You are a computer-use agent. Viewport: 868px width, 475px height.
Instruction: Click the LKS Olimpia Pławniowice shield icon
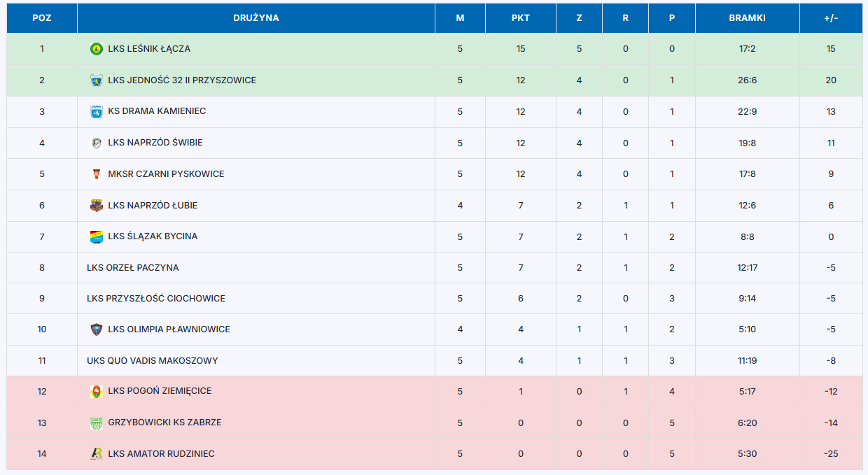pyautogui.click(x=97, y=329)
